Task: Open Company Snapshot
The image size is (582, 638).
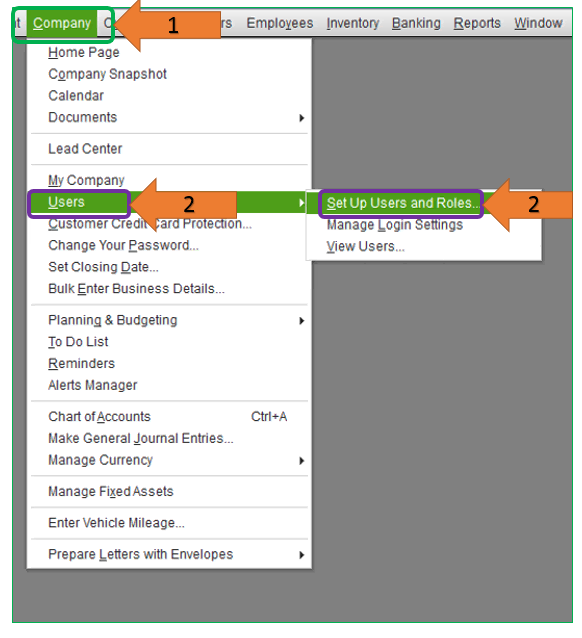Action: tap(107, 74)
